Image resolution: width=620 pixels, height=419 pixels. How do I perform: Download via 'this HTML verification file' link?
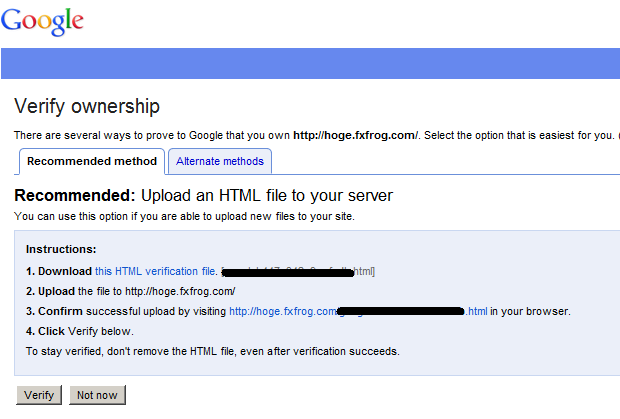coord(156,271)
